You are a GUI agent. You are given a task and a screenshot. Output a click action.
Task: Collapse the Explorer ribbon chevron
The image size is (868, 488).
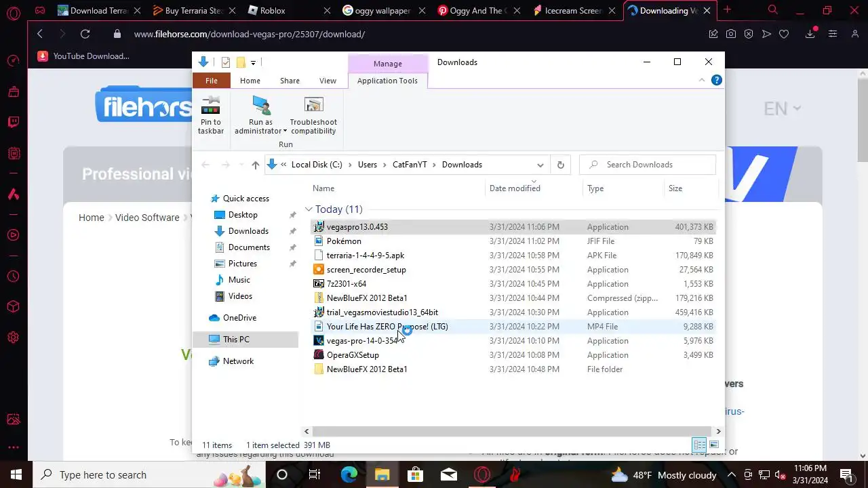pyautogui.click(x=702, y=80)
